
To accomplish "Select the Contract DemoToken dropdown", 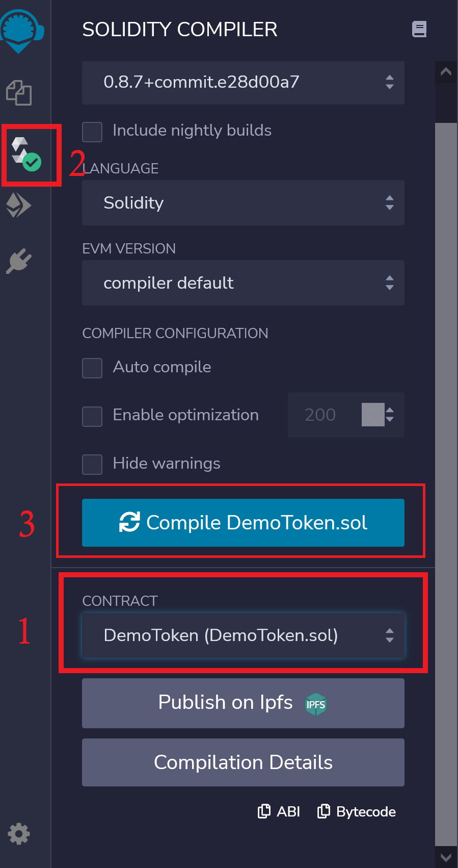I will (243, 635).
